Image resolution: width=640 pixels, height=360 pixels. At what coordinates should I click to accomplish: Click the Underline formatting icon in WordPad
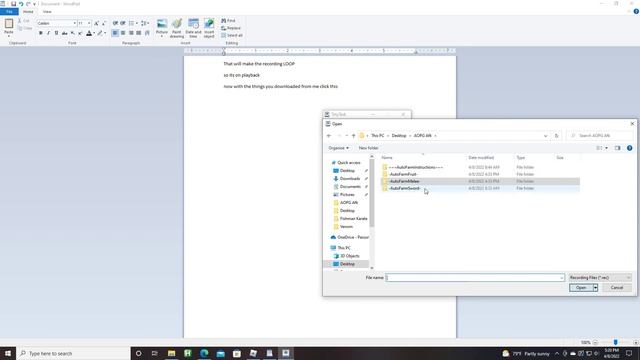[x=56, y=33]
